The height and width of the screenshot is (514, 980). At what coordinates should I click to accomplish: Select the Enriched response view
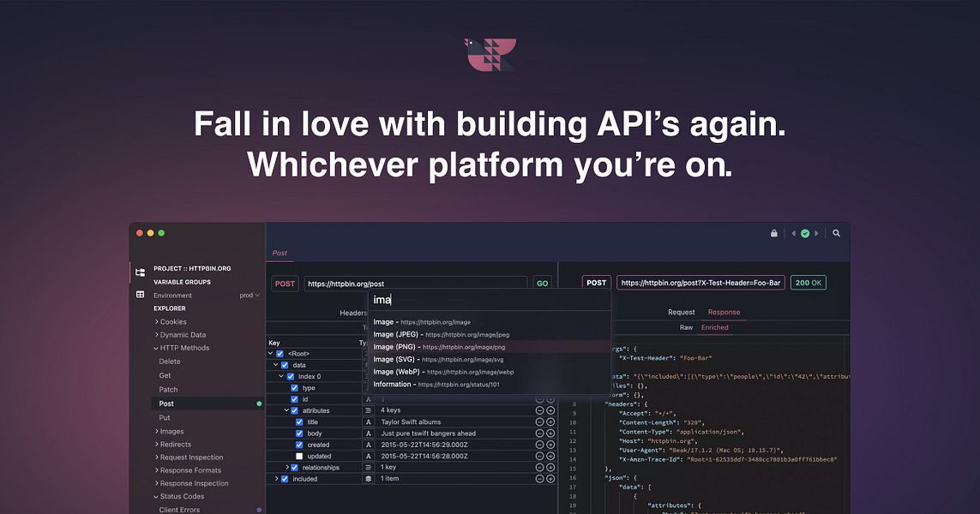coord(714,327)
